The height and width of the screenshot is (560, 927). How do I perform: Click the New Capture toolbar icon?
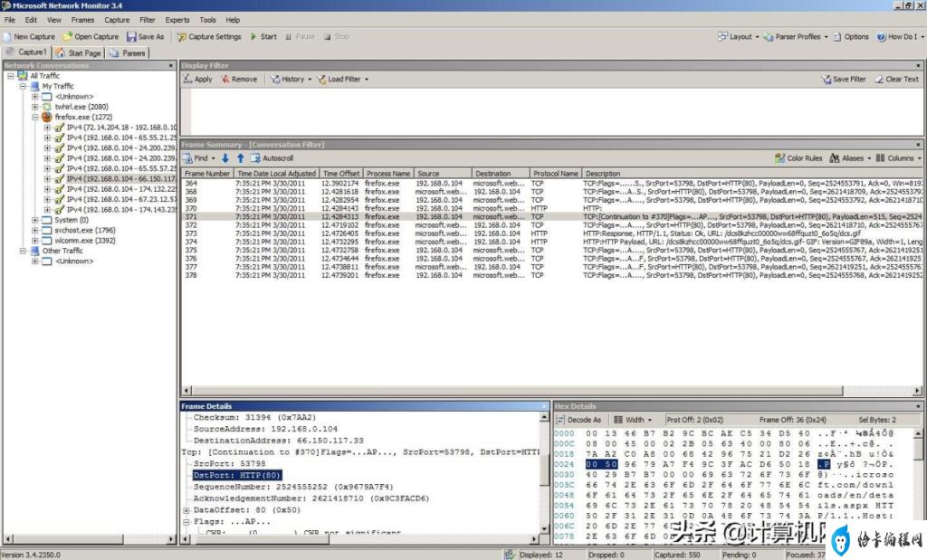[x=7, y=36]
